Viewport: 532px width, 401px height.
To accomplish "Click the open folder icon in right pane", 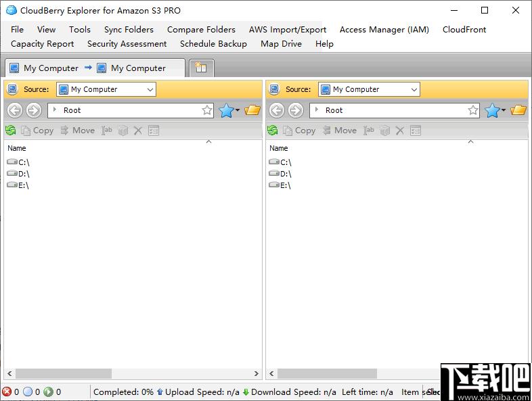I will (x=518, y=110).
